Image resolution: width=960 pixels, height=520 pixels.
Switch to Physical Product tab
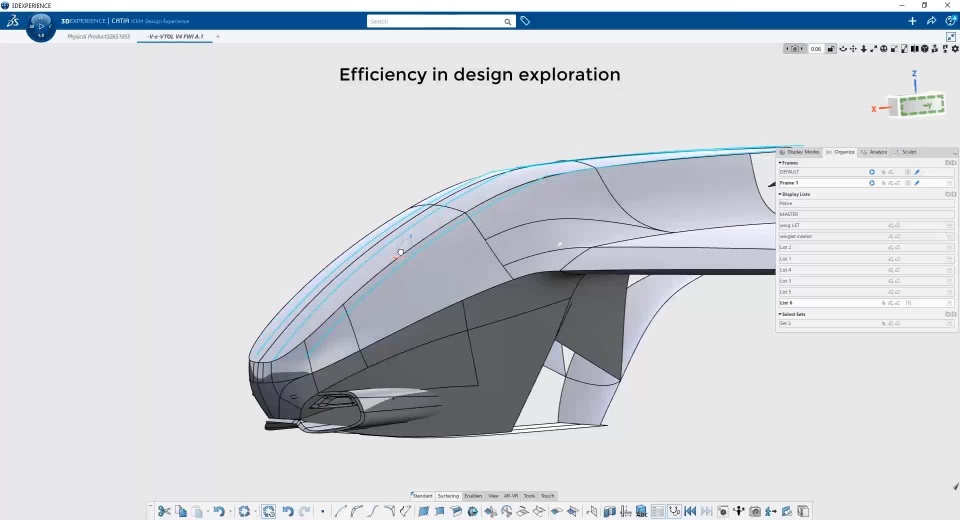coord(99,37)
